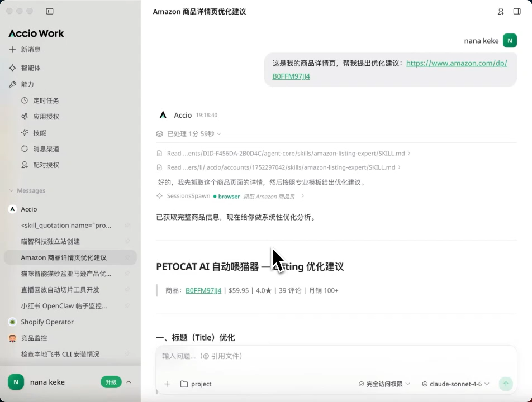
Task: Start a new message with 新消息
Action: [31, 50]
